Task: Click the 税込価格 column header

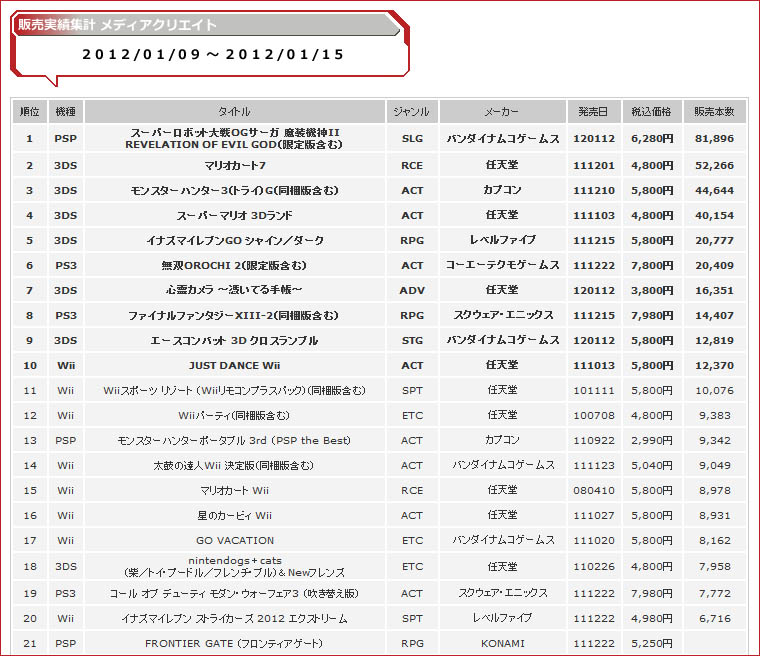Action: [x=652, y=112]
